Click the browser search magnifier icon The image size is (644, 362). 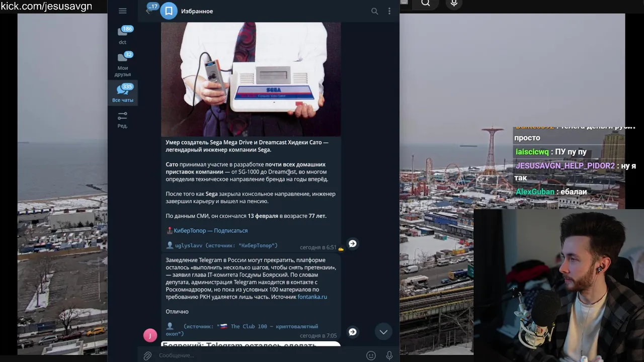click(426, 3)
